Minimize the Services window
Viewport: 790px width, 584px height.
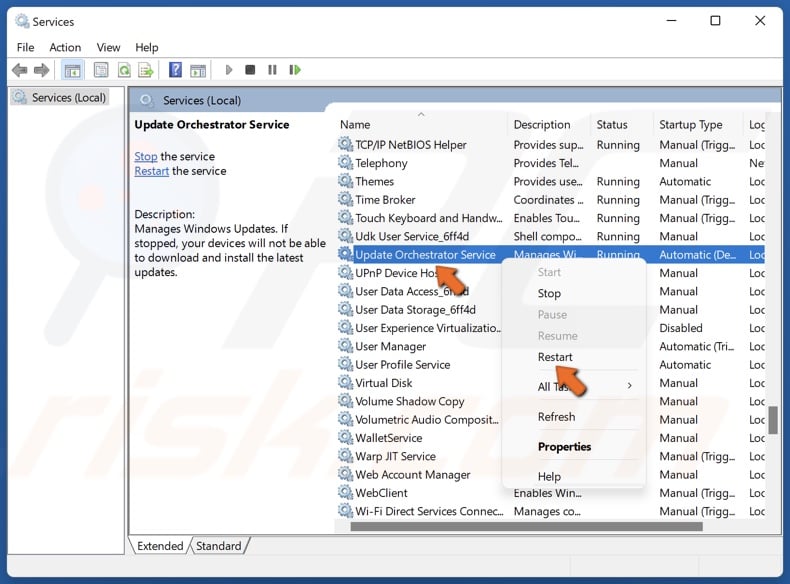671,21
